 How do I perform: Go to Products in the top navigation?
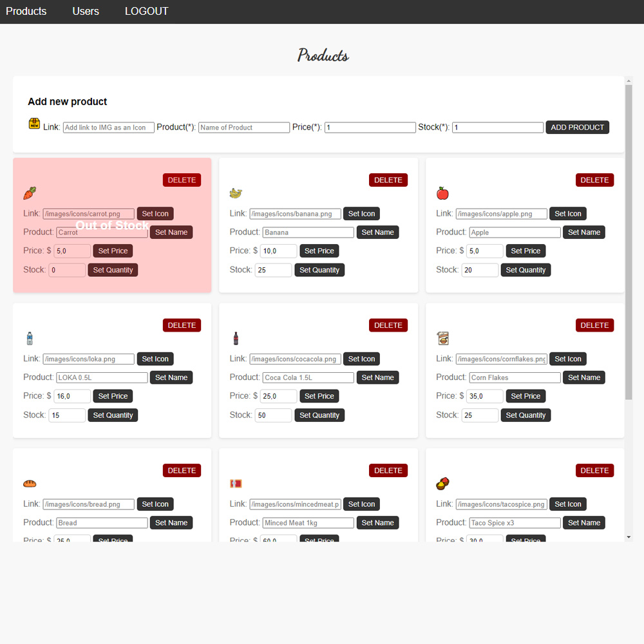(x=26, y=12)
